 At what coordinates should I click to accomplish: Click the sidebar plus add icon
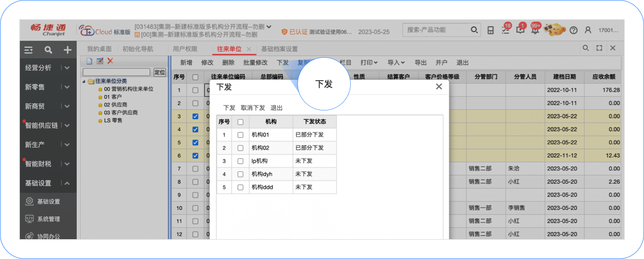click(67, 50)
